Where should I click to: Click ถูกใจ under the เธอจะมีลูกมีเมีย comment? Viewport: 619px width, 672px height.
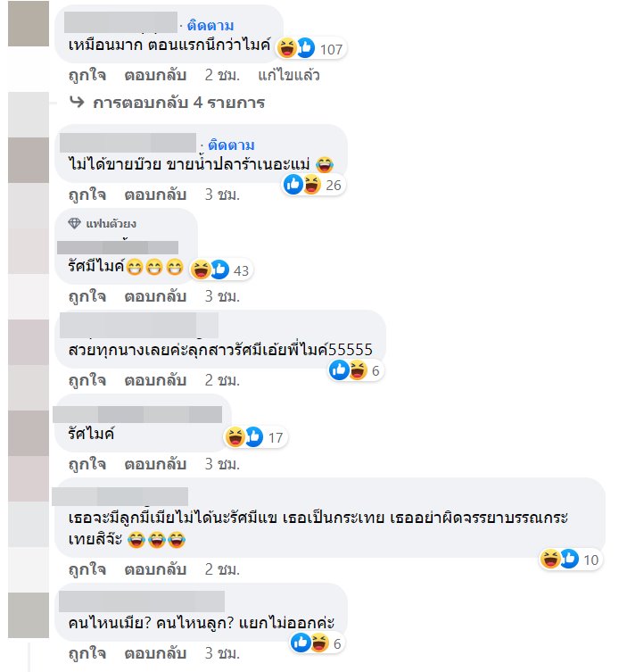pyautogui.click(x=87, y=569)
